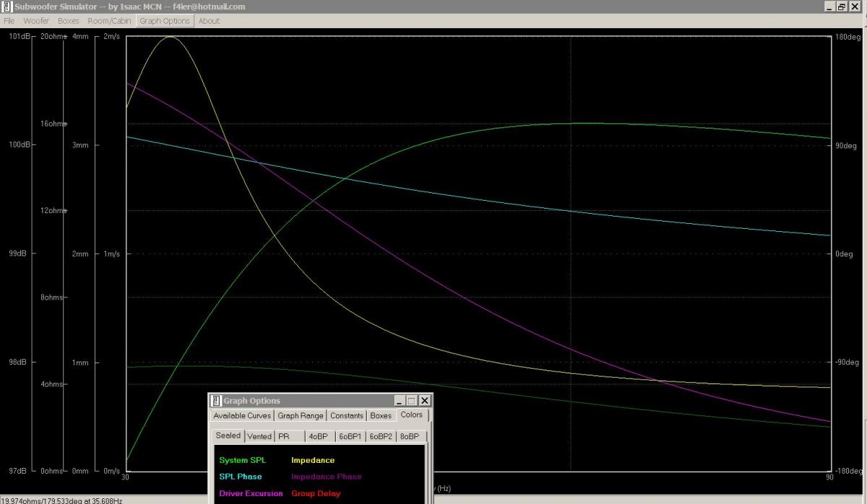Open the About menu

(x=209, y=21)
